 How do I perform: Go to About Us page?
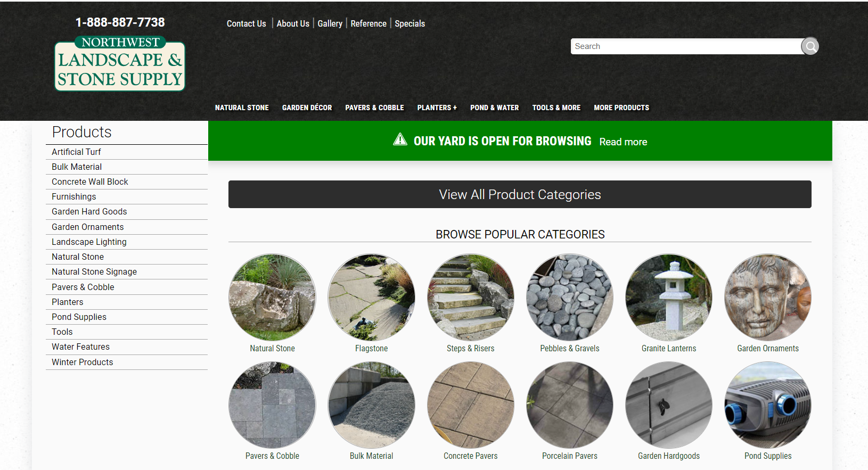click(x=293, y=23)
